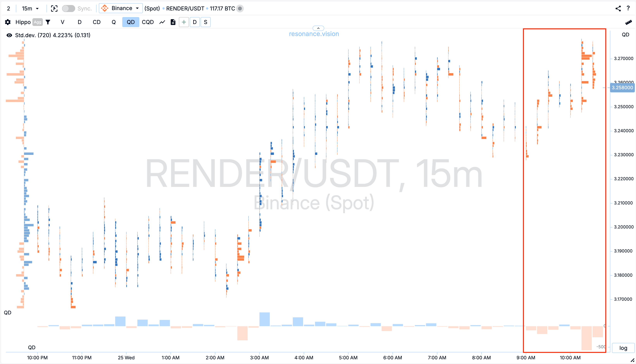Click the Std.dev. (720) 4.223% label
636x364 pixels.
[x=53, y=35]
